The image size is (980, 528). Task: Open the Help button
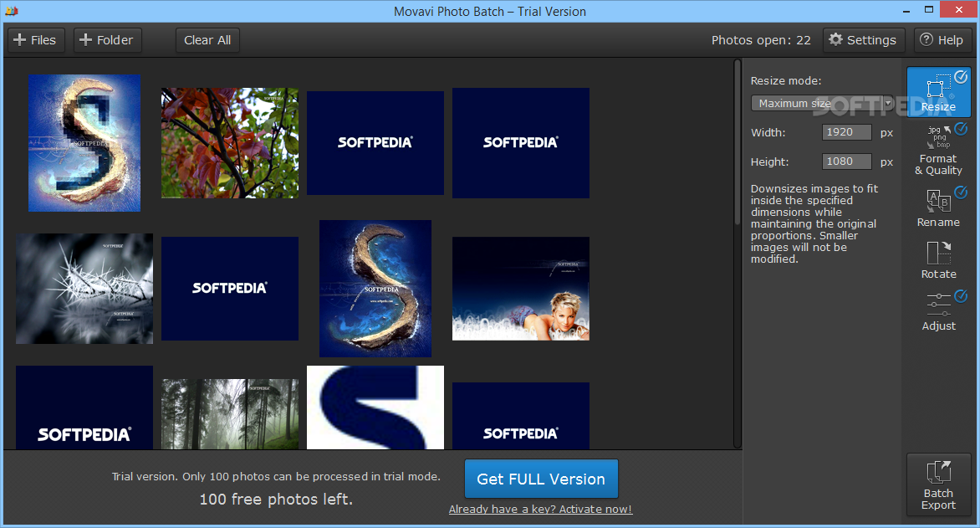click(942, 40)
